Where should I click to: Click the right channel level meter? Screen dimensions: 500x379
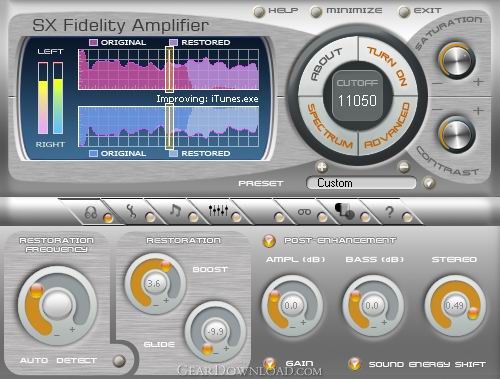pyautogui.click(x=58, y=98)
